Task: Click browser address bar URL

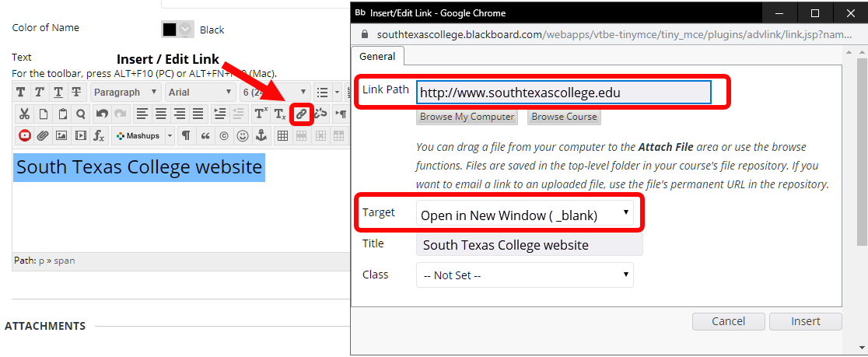Action: [x=614, y=34]
